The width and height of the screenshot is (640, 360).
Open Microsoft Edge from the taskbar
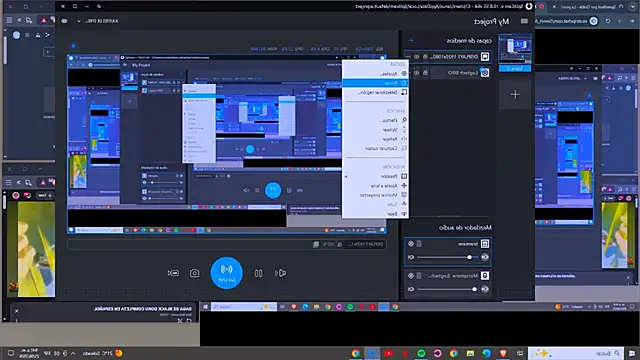pos(487,353)
